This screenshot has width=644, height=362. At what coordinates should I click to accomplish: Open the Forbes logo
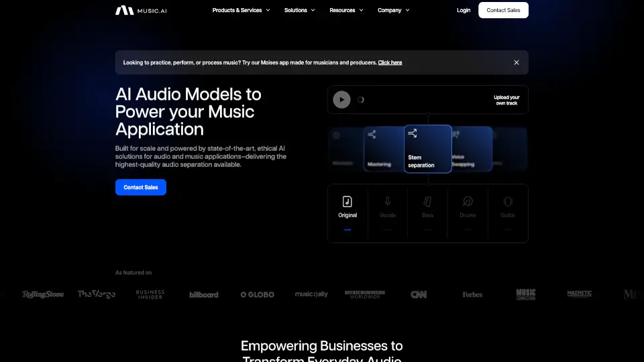[472, 295]
